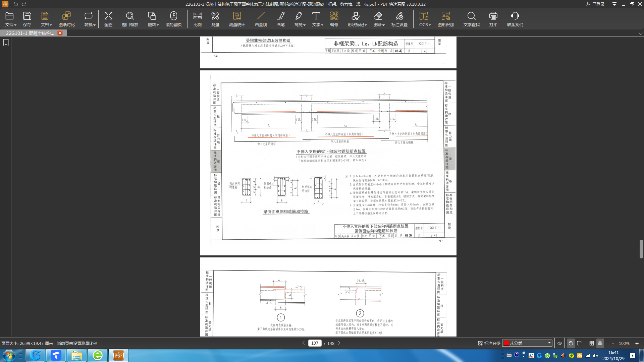
Task: Open the 图纸对比 drawing comparison tool
Action: click(66, 19)
